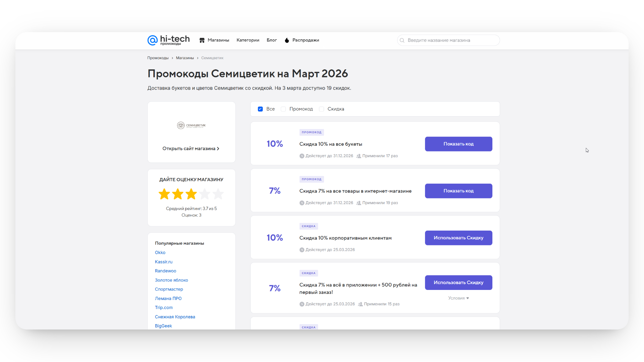The image size is (644, 362).
Task: Open the Спортмастер store link
Action: click(169, 289)
